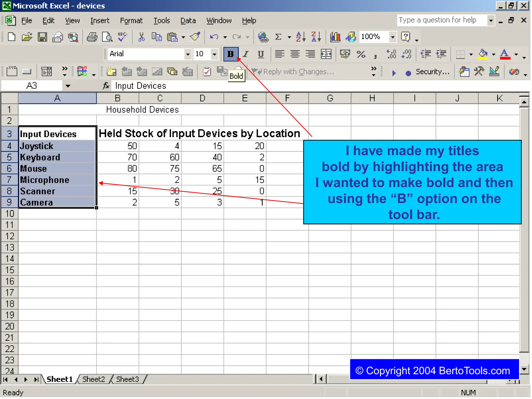Select the Format Painter brush

tap(195, 37)
